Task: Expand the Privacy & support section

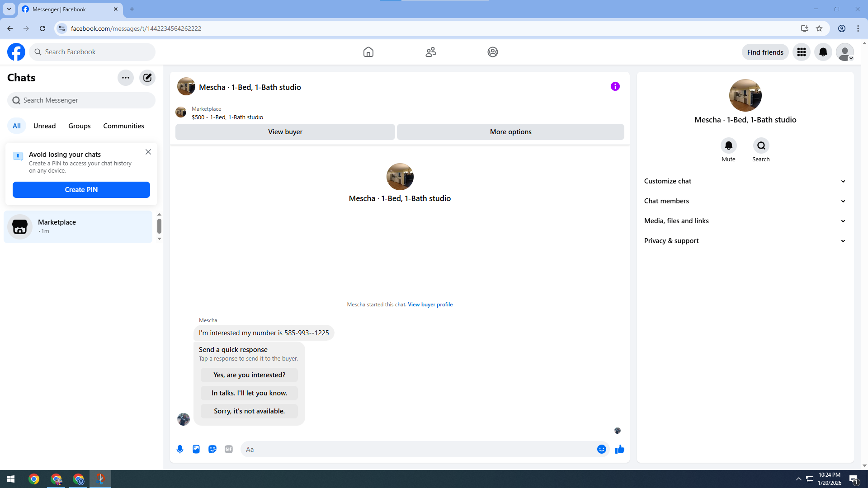Action: pyautogui.click(x=745, y=241)
